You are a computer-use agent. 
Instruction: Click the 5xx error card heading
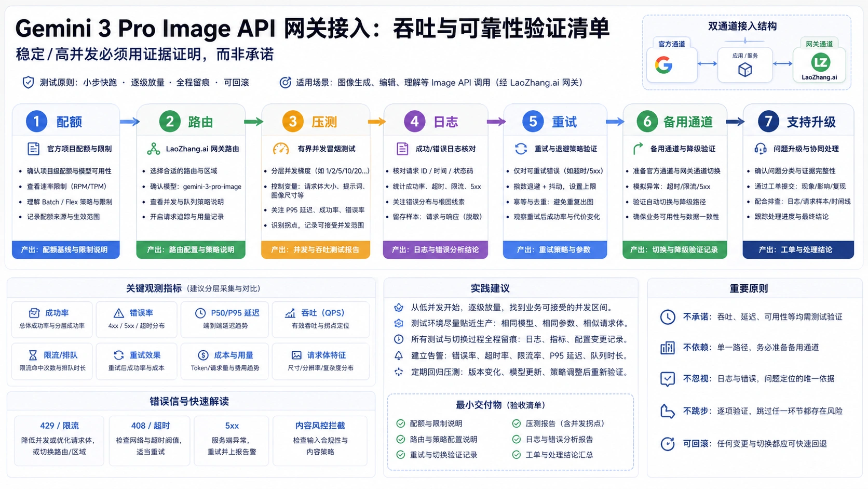232,426
